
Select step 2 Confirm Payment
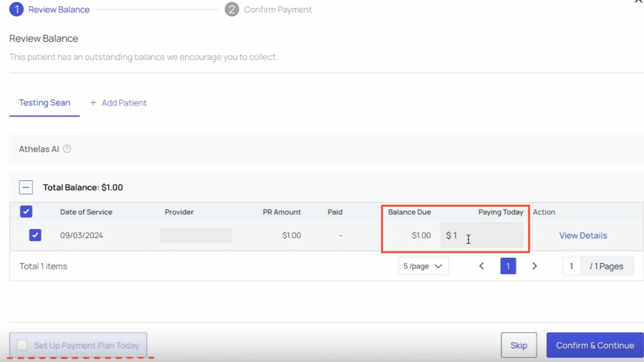(268, 9)
